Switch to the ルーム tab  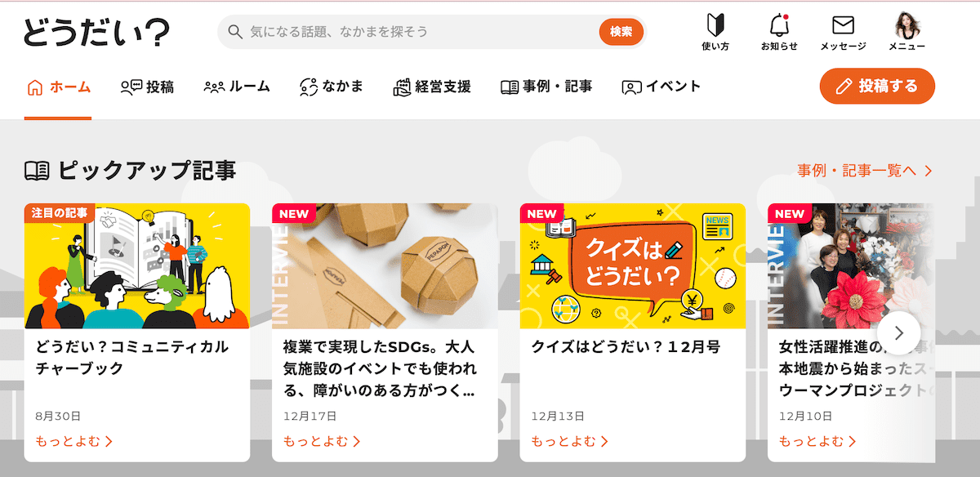point(237,87)
